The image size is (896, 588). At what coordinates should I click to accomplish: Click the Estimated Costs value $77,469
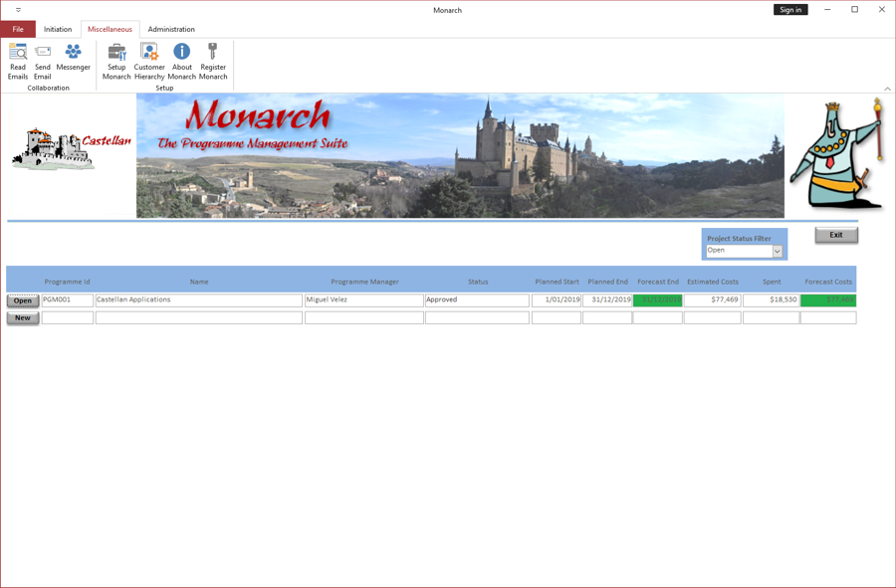713,300
